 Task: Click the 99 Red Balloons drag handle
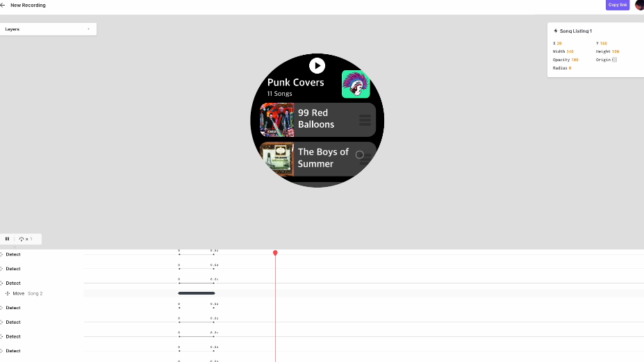[x=365, y=120]
